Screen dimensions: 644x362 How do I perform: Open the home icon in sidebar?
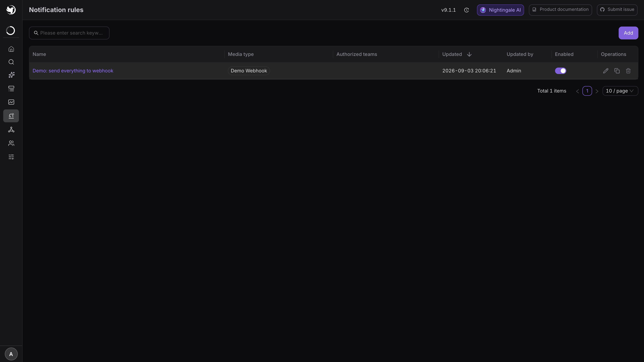[11, 49]
